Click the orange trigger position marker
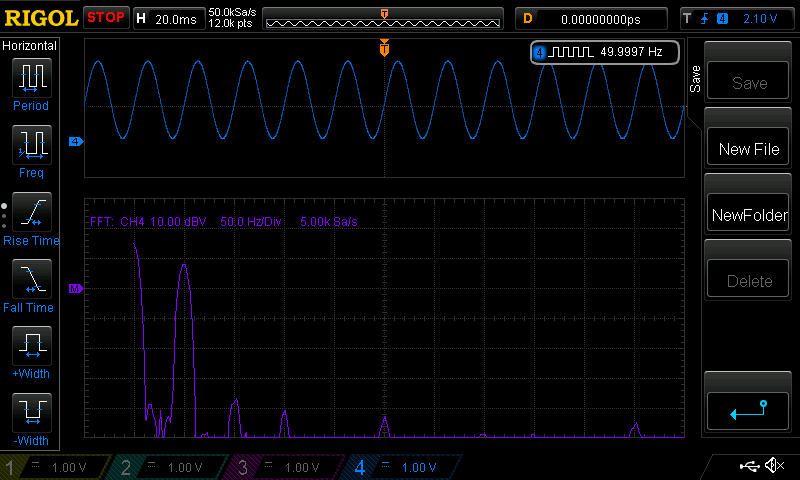800x480 pixels. click(x=384, y=48)
